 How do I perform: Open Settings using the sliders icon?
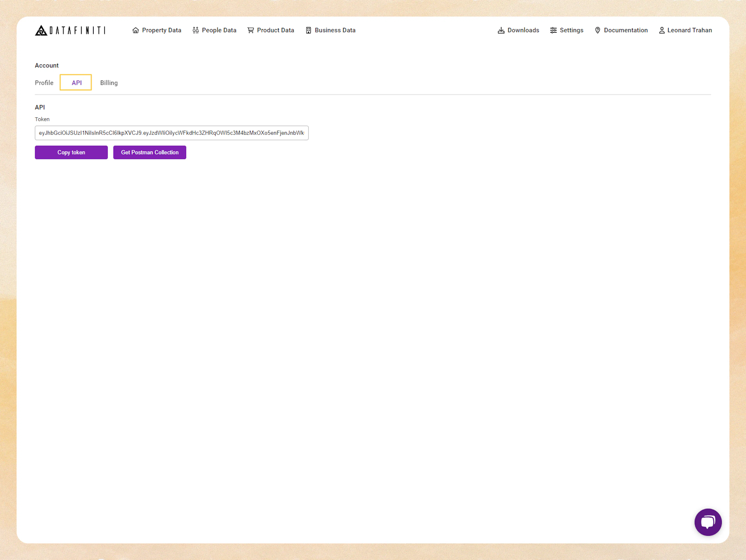(x=553, y=30)
